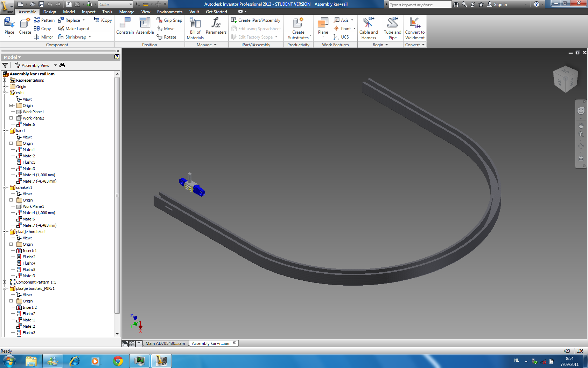
Task: Click the Make Layout tool
Action: (x=73, y=29)
